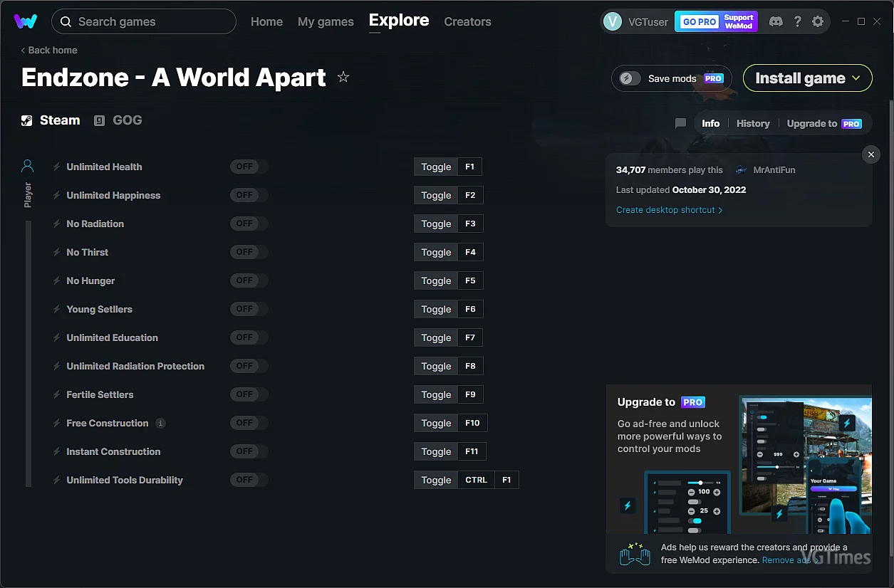Go back via Back home link
This screenshot has width=894, height=588.
point(49,50)
